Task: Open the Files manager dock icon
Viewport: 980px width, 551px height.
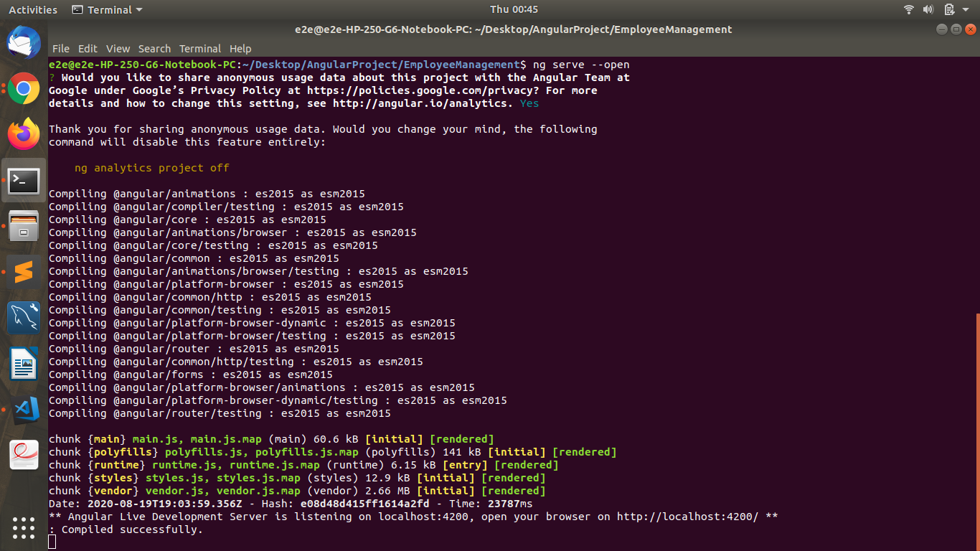Action: click(x=24, y=226)
